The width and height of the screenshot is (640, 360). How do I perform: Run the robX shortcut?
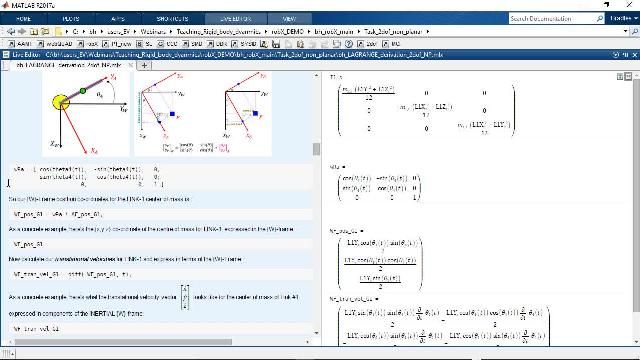89,44
